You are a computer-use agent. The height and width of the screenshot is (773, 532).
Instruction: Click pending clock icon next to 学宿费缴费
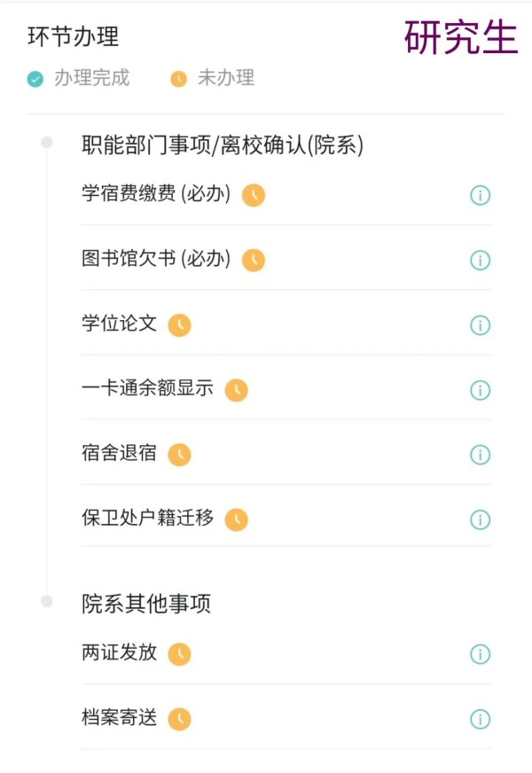click(254, 195)
